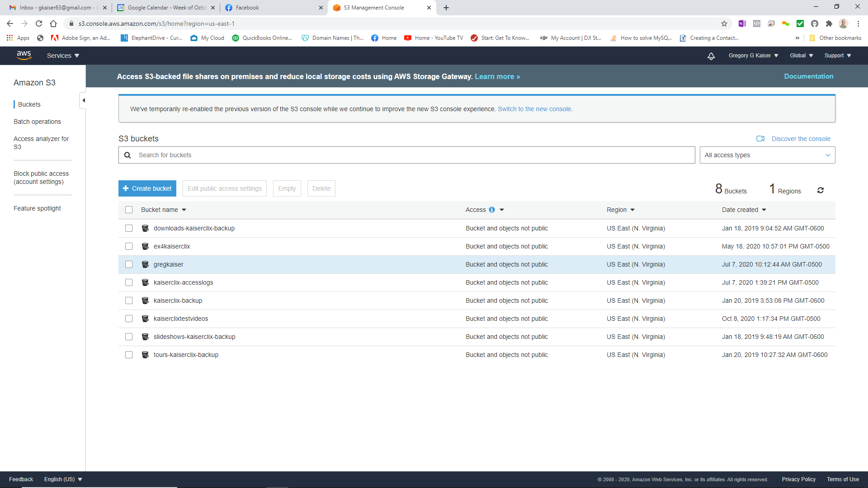Check the tours-kaiserclix-backup row checkbox
868x488 pixels.
pos(129,355)
